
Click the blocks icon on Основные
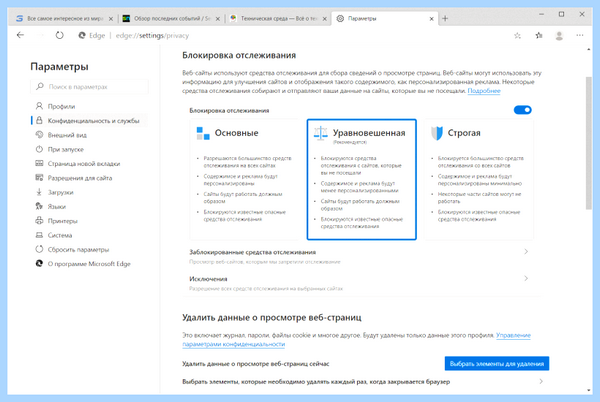point(203,133)
